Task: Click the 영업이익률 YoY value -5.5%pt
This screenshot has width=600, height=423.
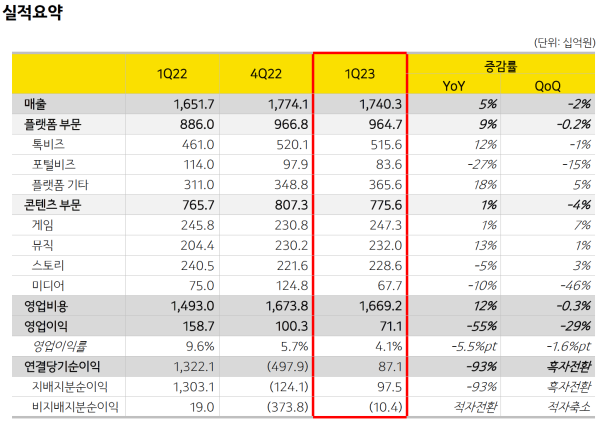Action: click(474, 346)
